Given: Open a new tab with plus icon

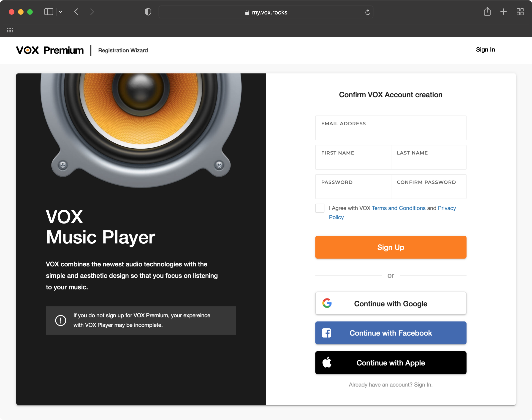Looking at the screenshot, I should tap(503, 11).
